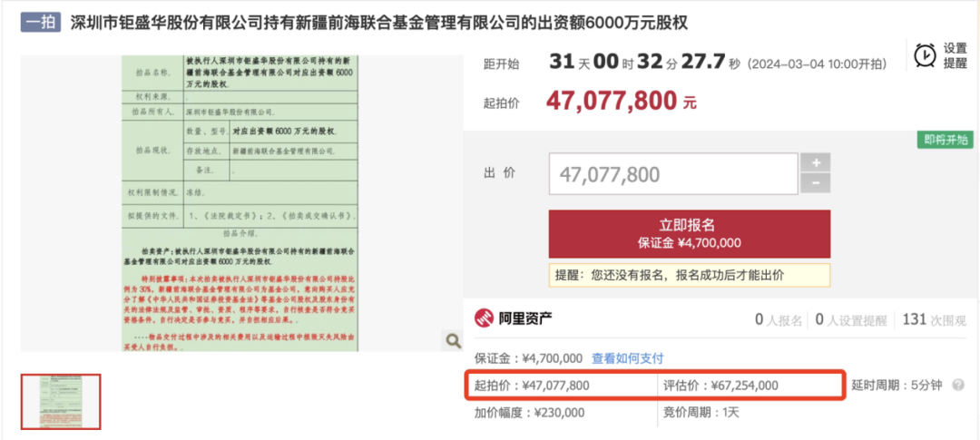Click the 评估价 ¥67,254,000 text
980x440 pixels.
click(720, 386)
